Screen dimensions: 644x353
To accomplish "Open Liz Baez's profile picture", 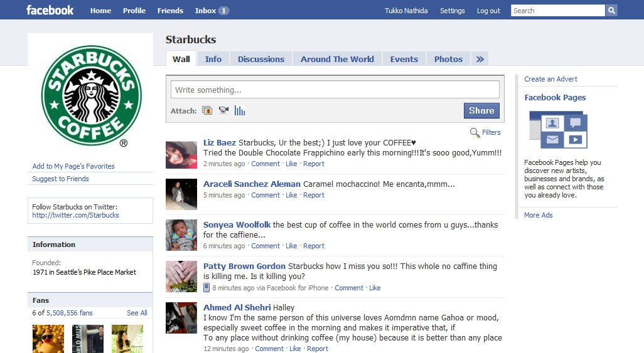I will click(x=181, y=155).
